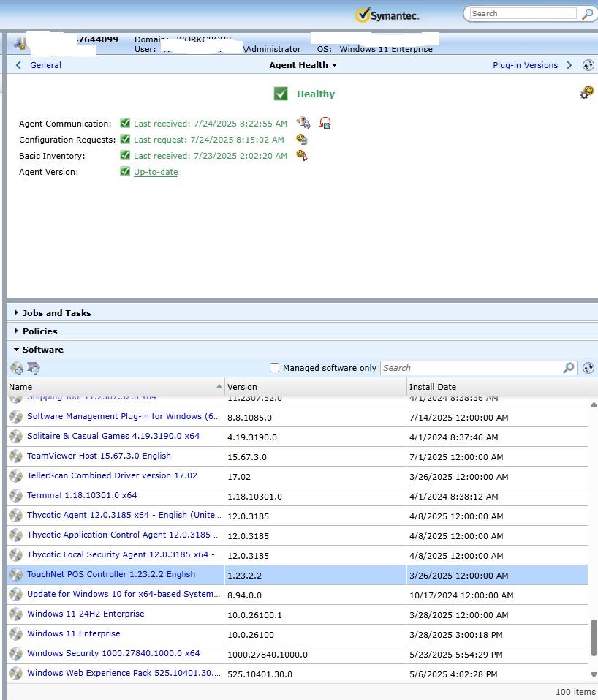Screen dimensions: 598x700
Task: Click the disc icon for Windows 11 Enterprise row
Action: [x=15, y=634]
